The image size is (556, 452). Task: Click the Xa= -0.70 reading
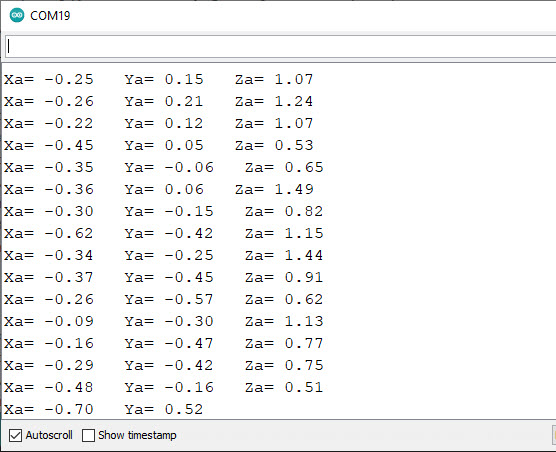pos(49,409)
